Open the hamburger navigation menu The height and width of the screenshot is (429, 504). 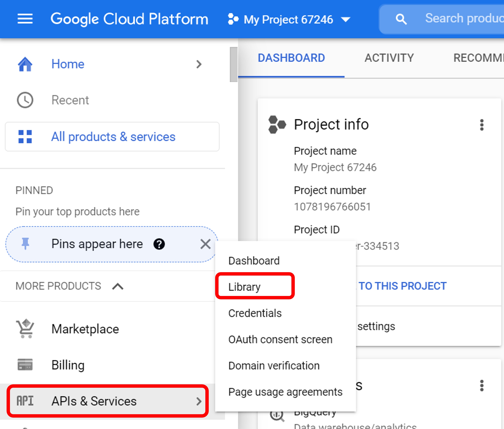point(25,19)
